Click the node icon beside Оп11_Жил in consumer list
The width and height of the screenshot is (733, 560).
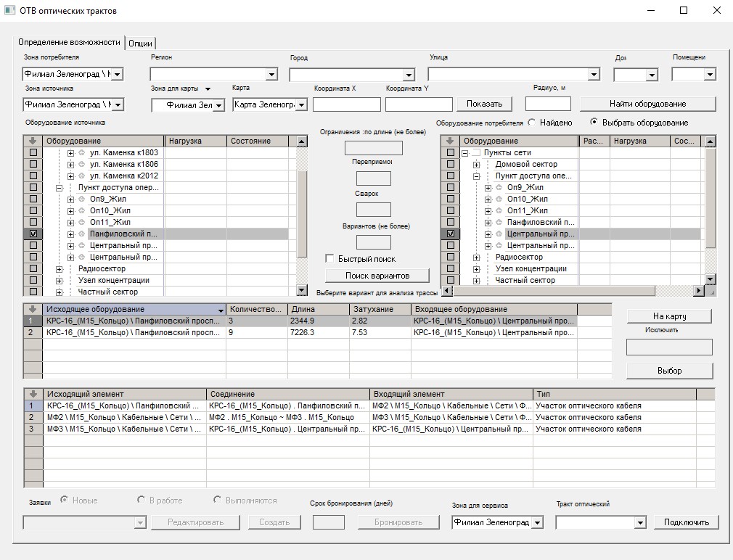click(499, 210)
